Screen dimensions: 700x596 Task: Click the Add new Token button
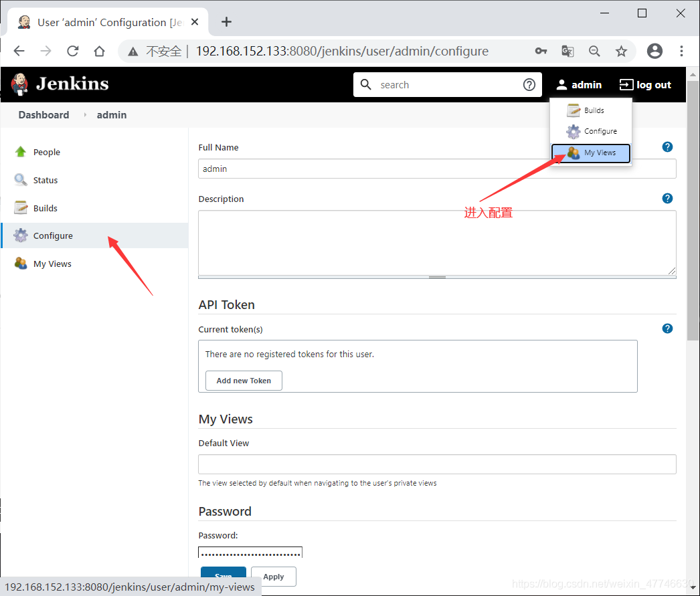(x=244, y=381)
